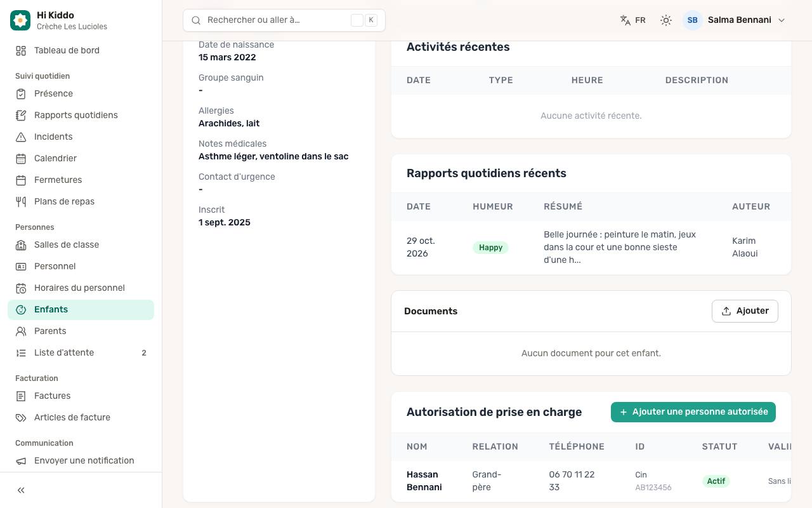Click the Plans de repas utensils icon

[21, 202]
